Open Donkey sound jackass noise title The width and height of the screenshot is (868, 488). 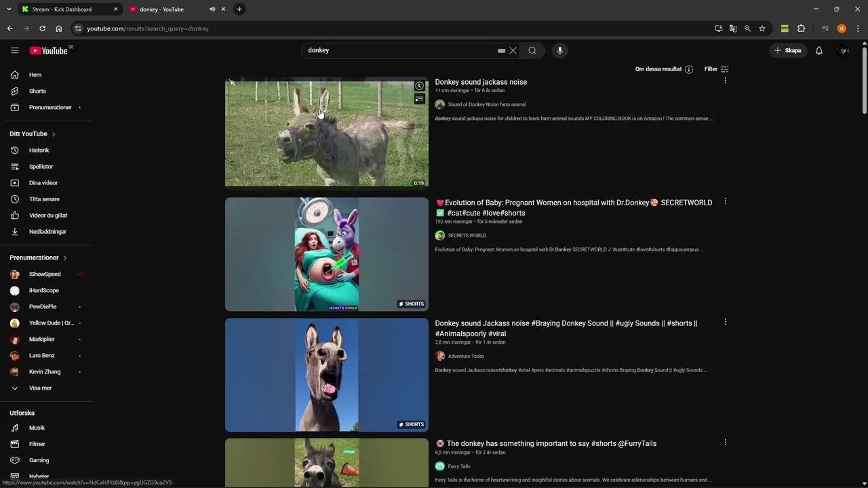tap(481, 82)
